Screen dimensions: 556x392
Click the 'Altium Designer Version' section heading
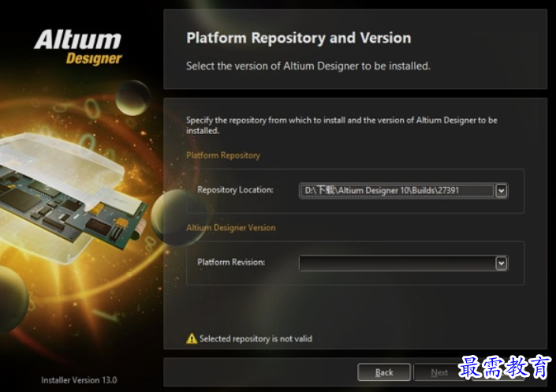pyautogui.click(x=231, y=228)
